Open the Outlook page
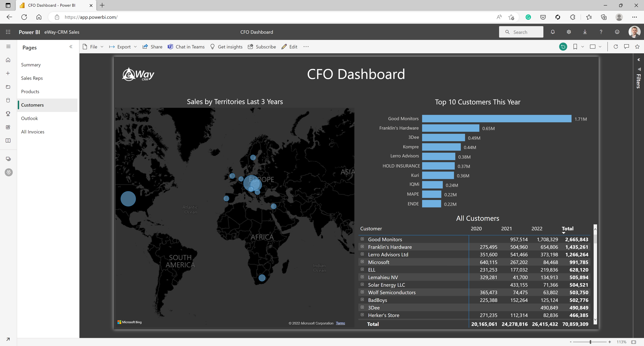 click(47, 118)
